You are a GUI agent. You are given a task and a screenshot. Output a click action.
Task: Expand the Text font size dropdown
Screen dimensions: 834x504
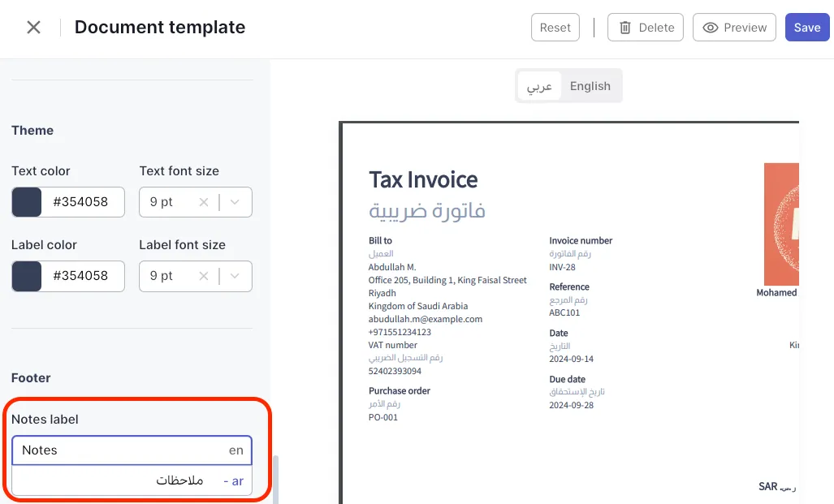[236, 202]
